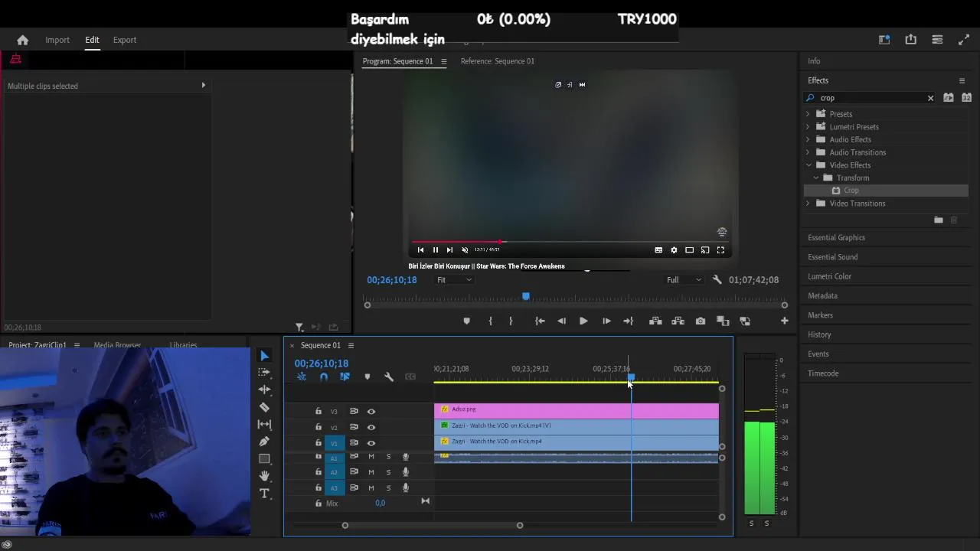Click the Extract button
This screenshot has height=551, width=980.
click(678, 321)
